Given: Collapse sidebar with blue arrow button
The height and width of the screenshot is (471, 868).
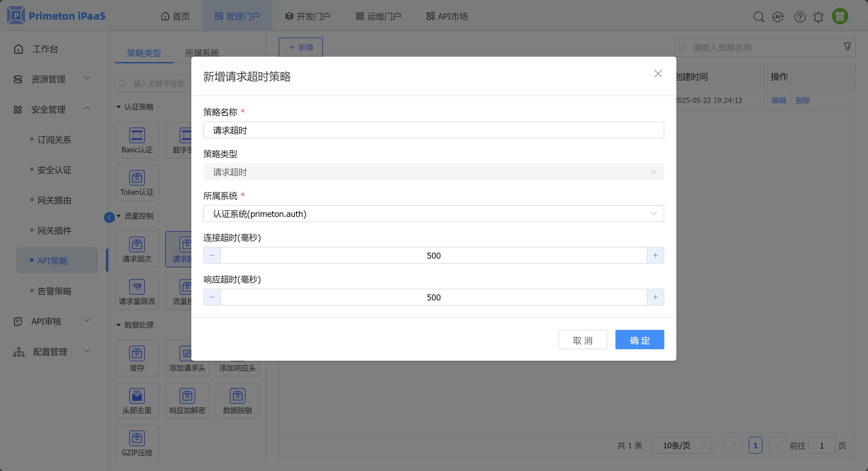Looking at the screenshot, I should pos(109,217).
